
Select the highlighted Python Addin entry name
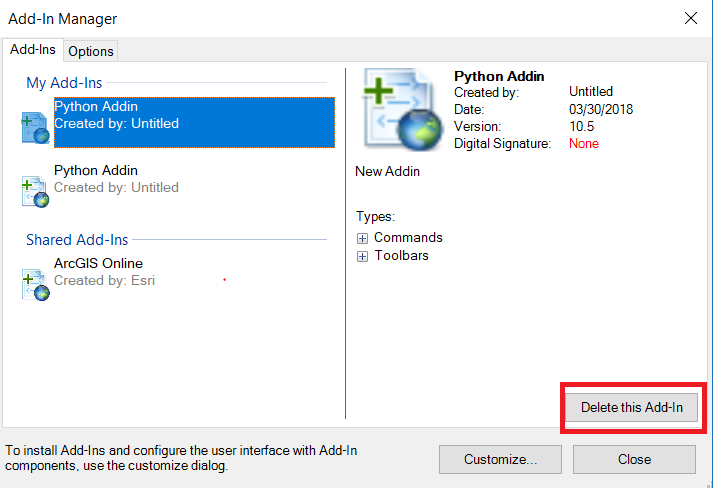[96, 107]
